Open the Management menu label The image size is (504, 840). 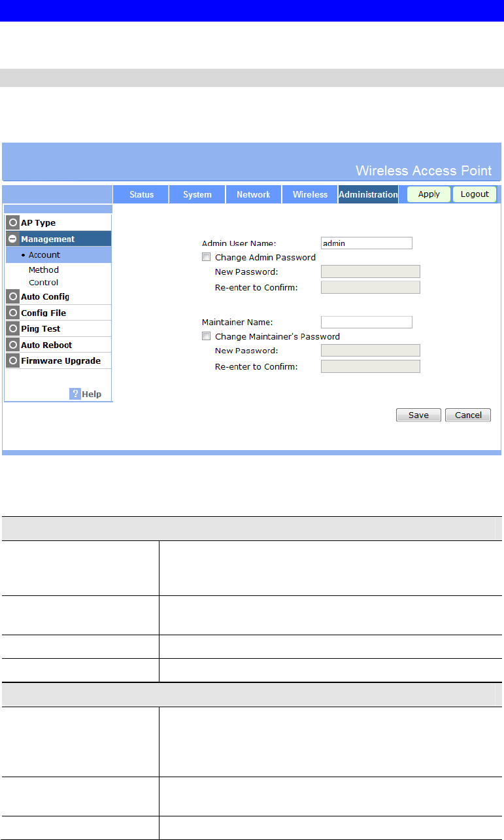tap(48, 239)
